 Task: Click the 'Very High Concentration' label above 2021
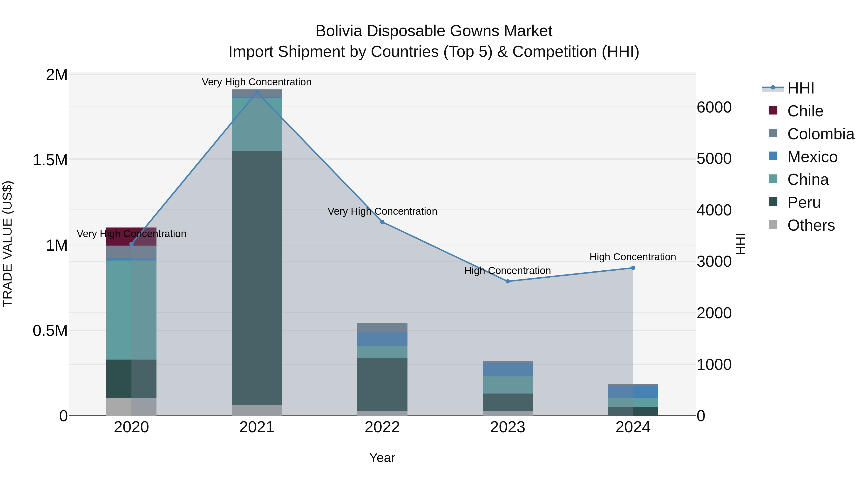[257, 82]
